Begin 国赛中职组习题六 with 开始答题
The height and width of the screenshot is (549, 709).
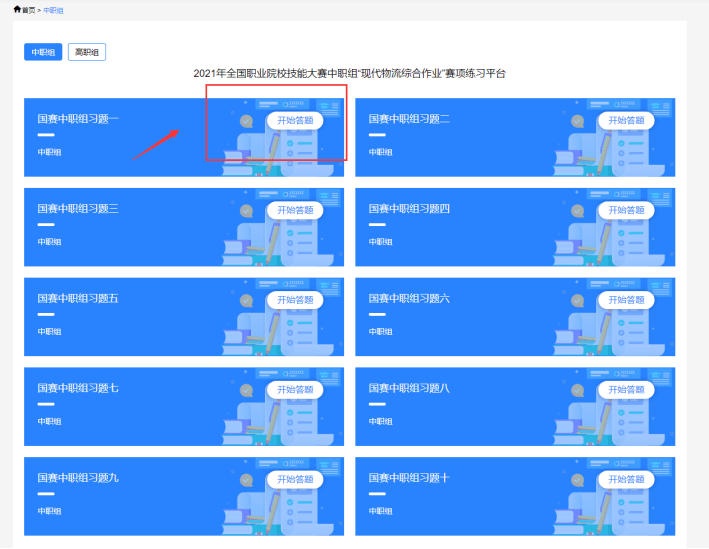click(626, 300)
